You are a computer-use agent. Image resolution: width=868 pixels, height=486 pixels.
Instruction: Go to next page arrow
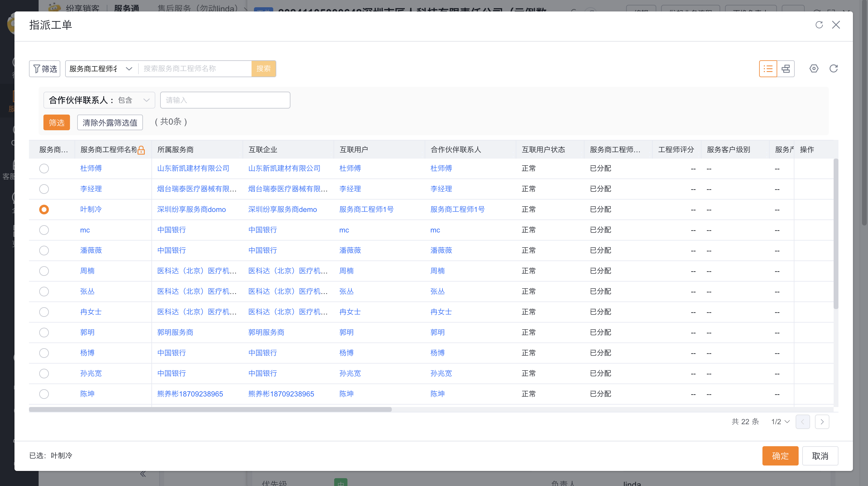coord(822,422)
